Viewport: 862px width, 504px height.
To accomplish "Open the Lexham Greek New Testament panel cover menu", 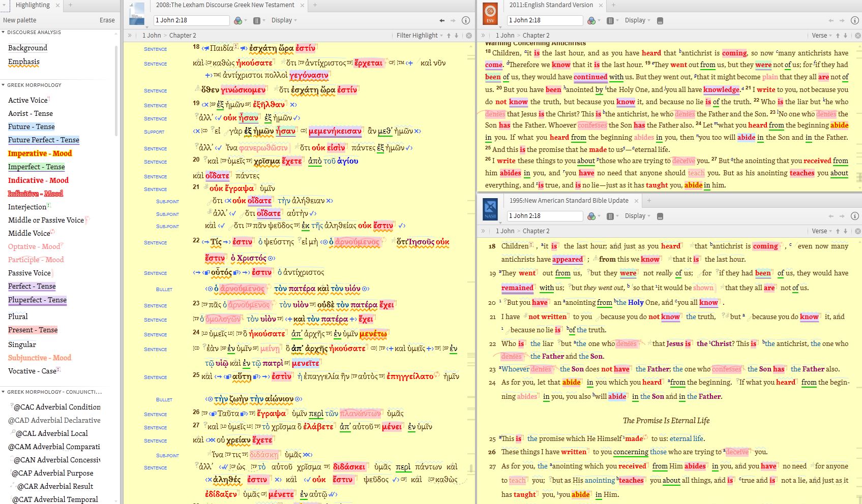I will (137, 14).
